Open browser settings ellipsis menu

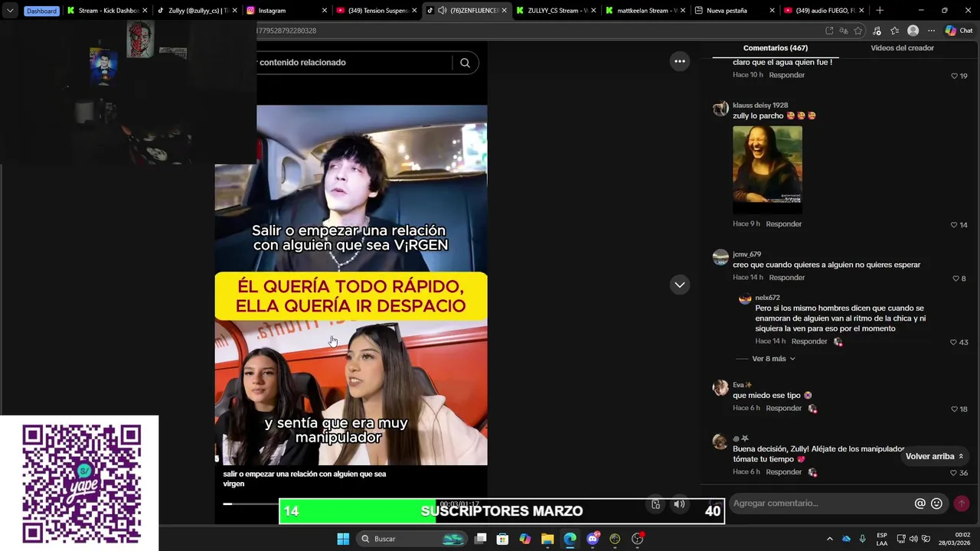pyautogui.click(x=931, y=31)
